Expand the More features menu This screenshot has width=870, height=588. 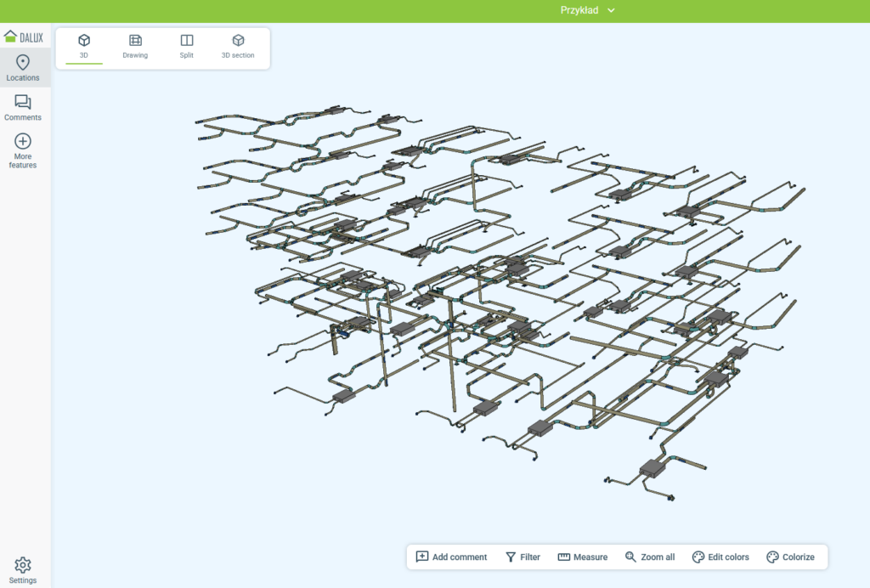pyautogui.click(x=23, y=150)
